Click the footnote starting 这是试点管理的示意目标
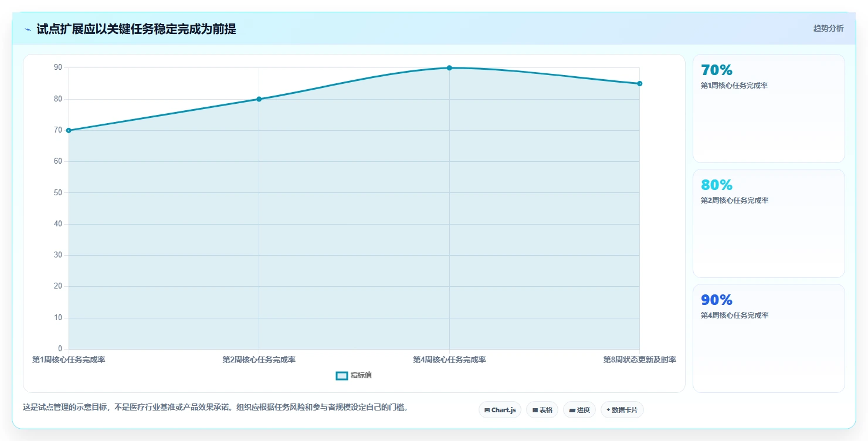The image size is (868, 441). pos(215,407)
